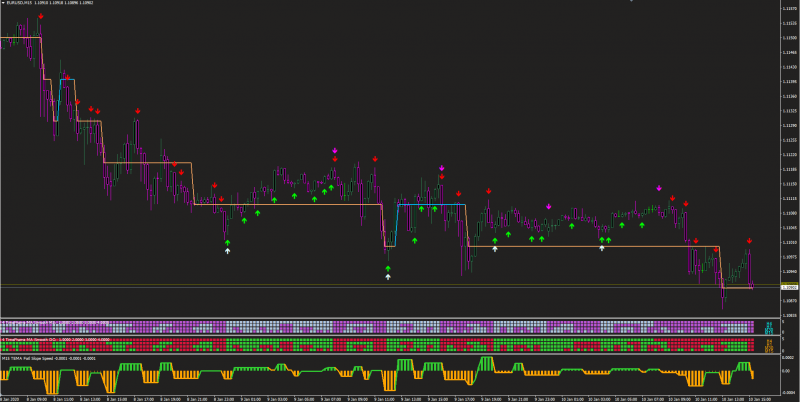Click the cyan timeframe legend in purple indicator

(x=769, y=327)
